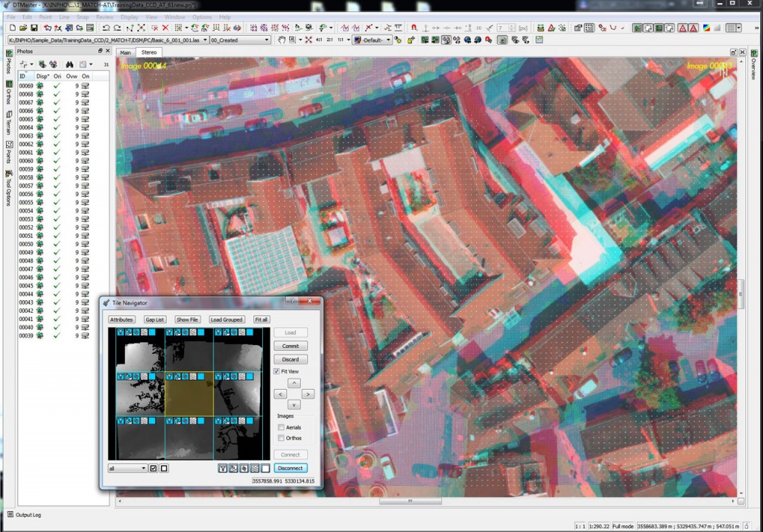Click the Undo arrow icon
The height and width of the screenshot is (532, 763).
click(x=106, y=28)
